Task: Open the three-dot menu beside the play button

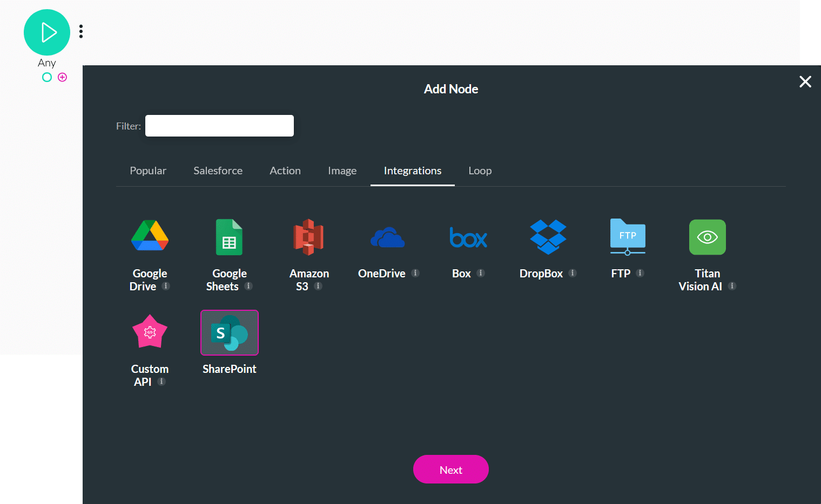Action: 80,31
